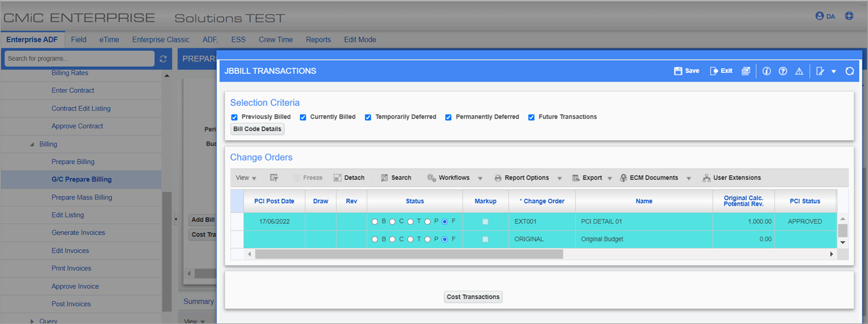The height and width of the screenshot is (324, 868).
Task: Select status T for ORIGINAL row
Action: coord(410,239)
